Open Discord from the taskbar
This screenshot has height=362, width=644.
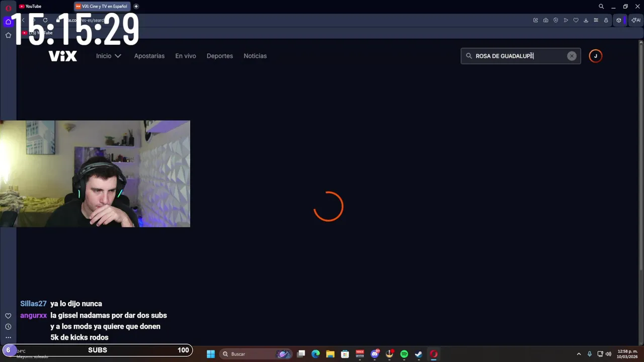point(375,354)
